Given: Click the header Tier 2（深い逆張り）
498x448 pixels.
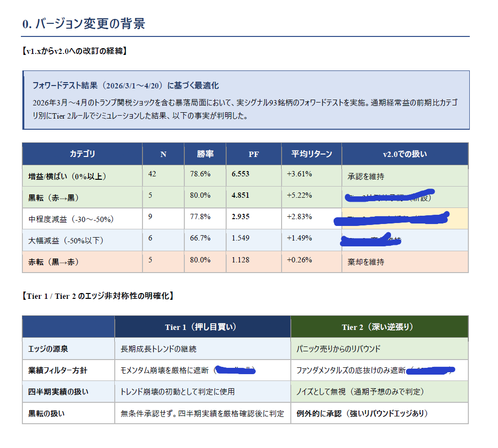Looking at the screenshot, I should click(x=377, y=327).
